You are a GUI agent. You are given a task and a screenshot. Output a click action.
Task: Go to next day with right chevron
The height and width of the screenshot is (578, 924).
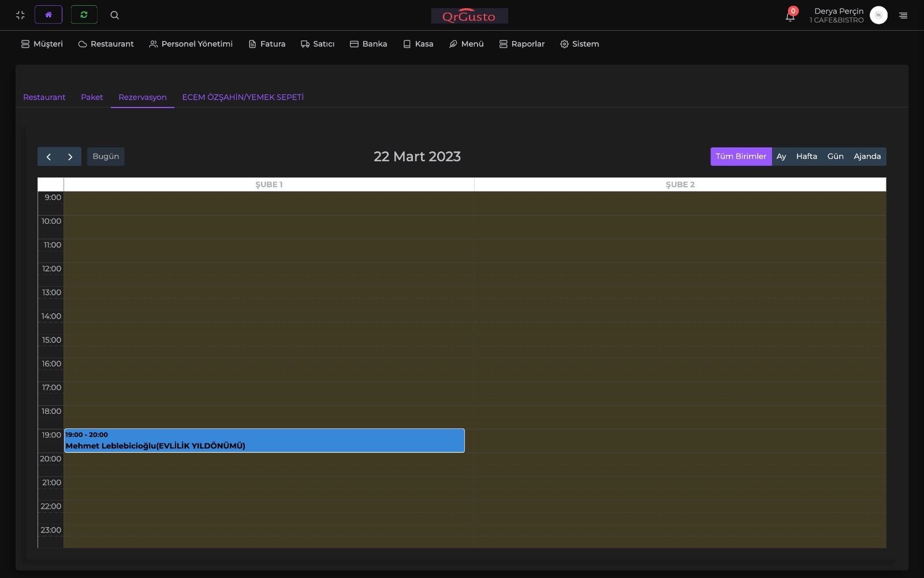70,157
